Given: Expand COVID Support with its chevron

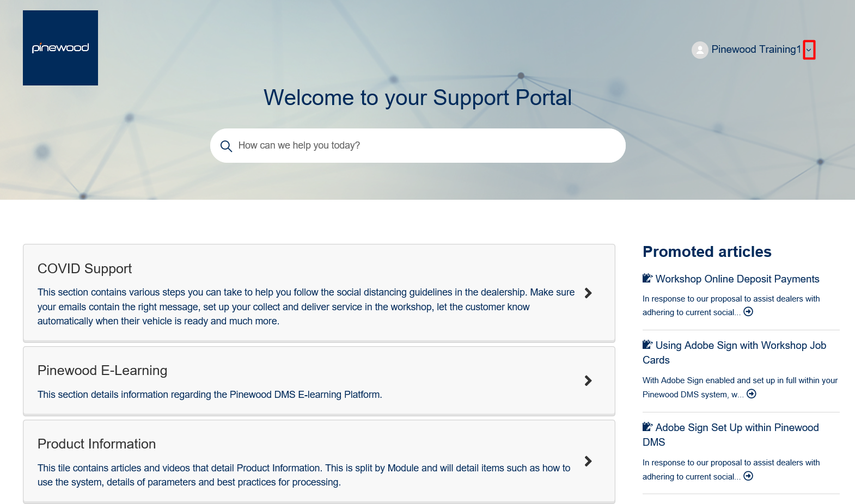Looking at the screenshot, I should pos(588,293).
